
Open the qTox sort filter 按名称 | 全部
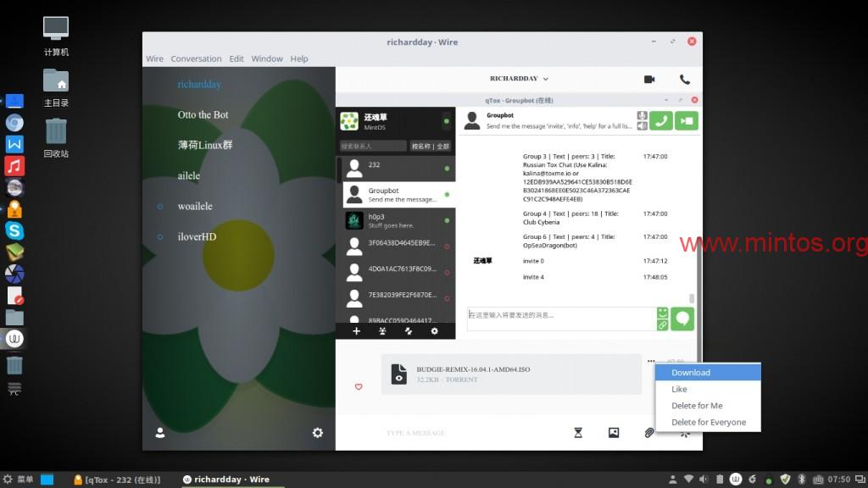tap(431, 146)
